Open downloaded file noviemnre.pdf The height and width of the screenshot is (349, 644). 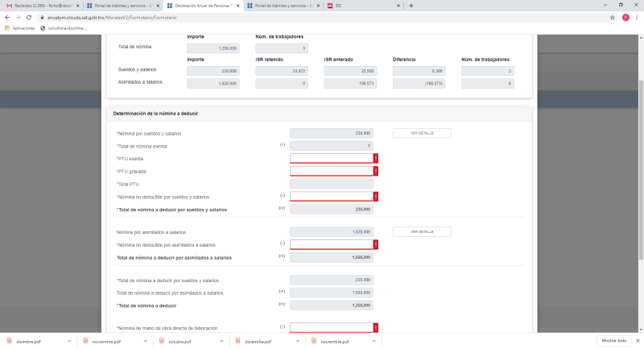106,341
